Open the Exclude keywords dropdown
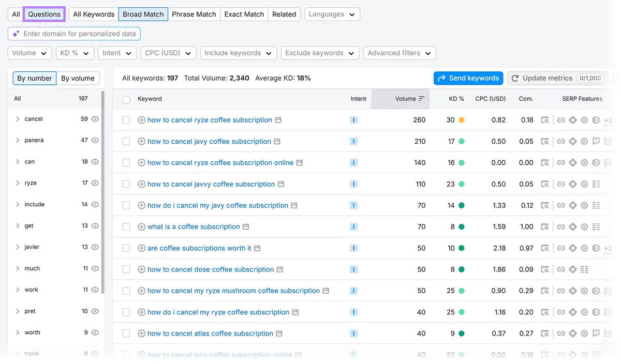Screen dimensions: 621x364 [320, 53]
